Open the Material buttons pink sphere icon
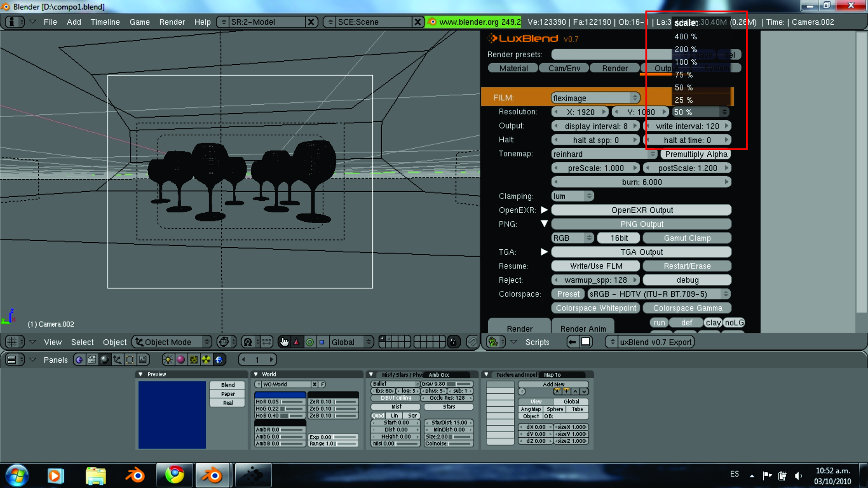 coord(181,360)
